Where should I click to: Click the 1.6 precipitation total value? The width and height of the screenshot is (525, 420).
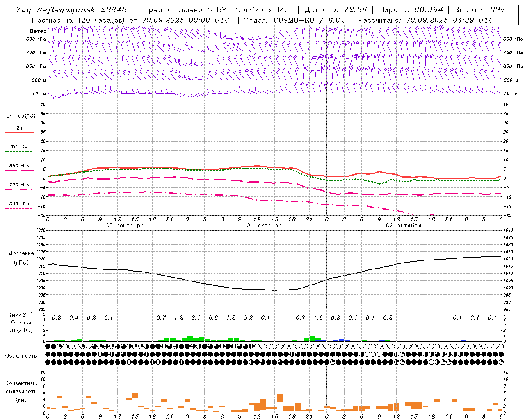click(318, 318)
